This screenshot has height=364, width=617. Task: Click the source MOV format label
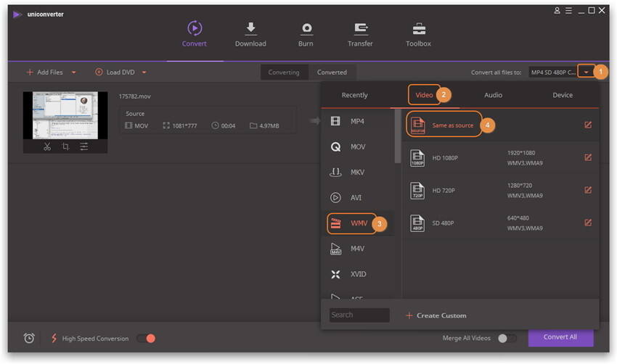coord(141,125)
